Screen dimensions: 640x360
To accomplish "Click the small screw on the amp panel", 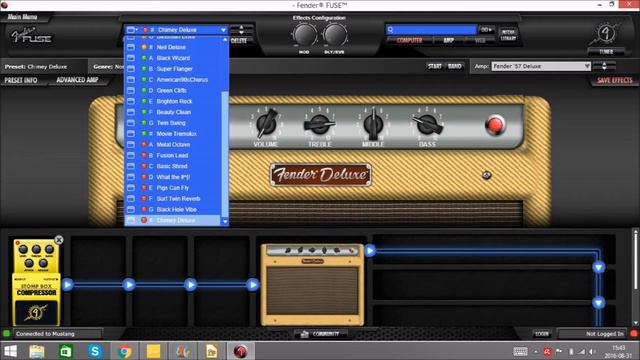I will (487, 176).
